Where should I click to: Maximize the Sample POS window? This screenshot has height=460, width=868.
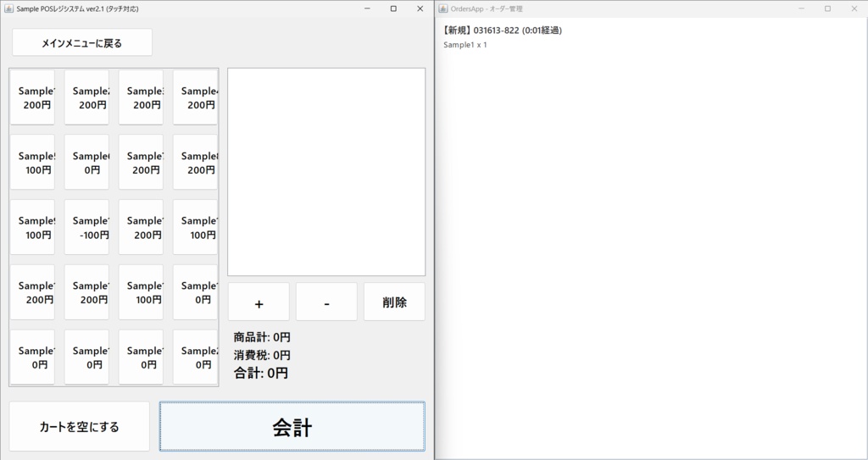393,8
